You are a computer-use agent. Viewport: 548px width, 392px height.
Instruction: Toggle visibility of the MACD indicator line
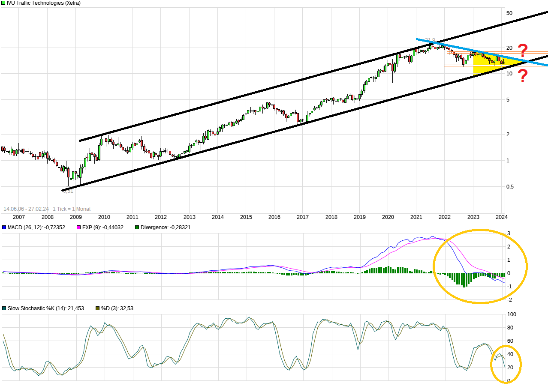click(4, 227)
